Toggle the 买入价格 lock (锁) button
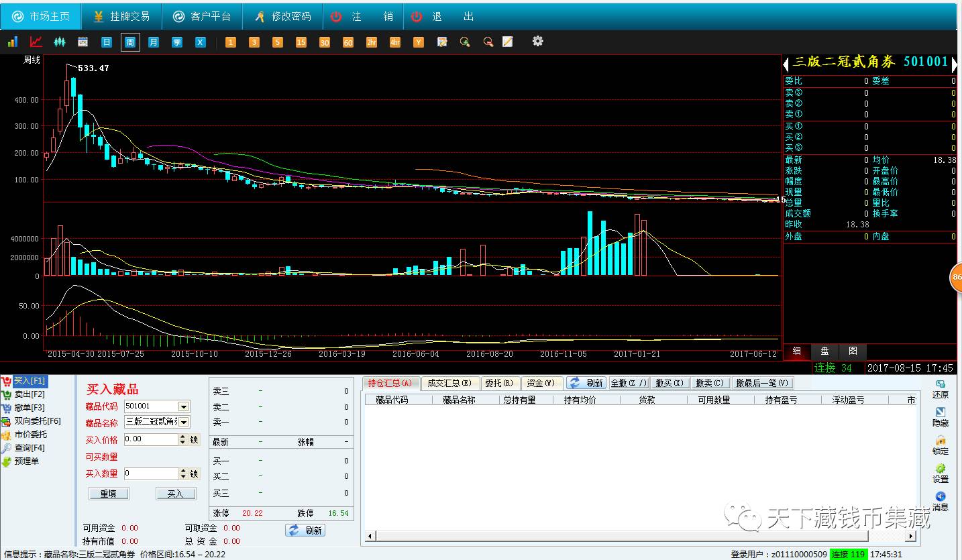This screenshot has height=560, width=962. tap(194, 440)
